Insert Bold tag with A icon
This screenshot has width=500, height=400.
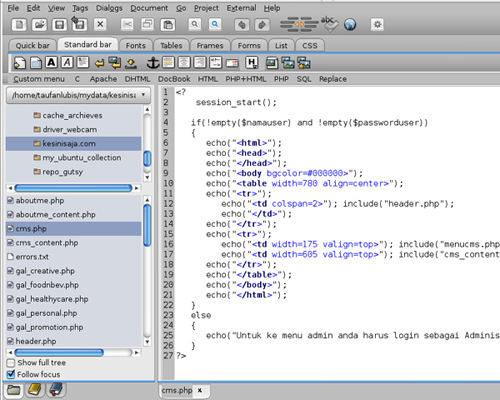[x=51, y=62]
